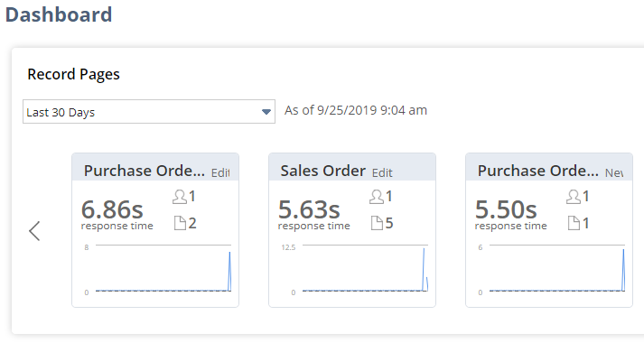The width and height of the screenshot is (644, 343).
Task: Click the 6 axis label on Purchase Order New chart
Action: pos(481,247)
